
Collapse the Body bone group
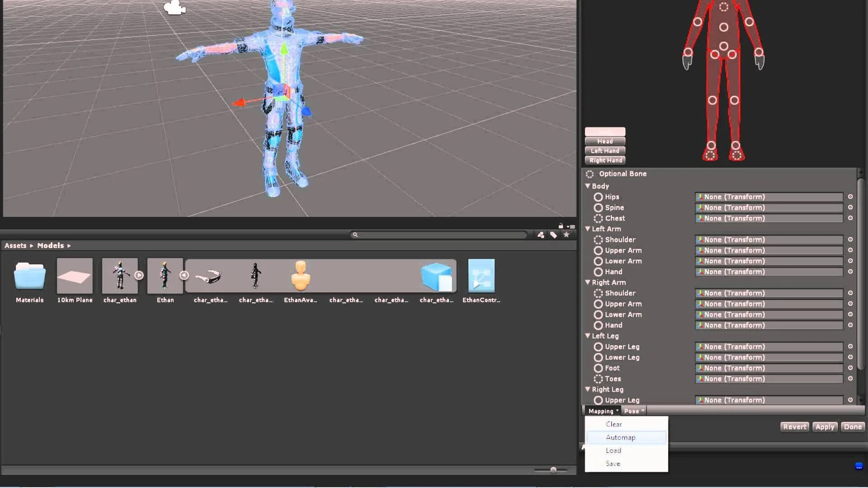tap(588, 186)
